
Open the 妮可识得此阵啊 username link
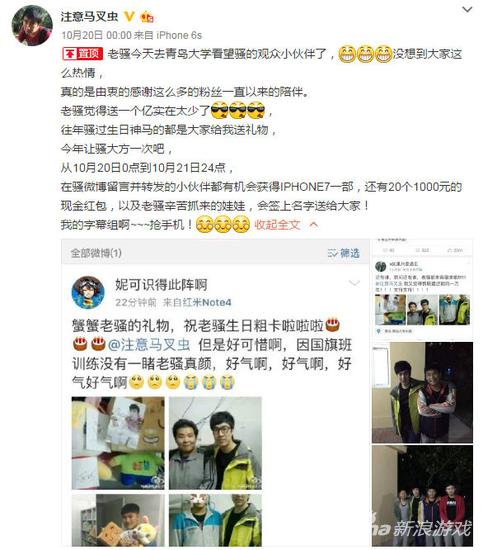click(x=161, y=284)
